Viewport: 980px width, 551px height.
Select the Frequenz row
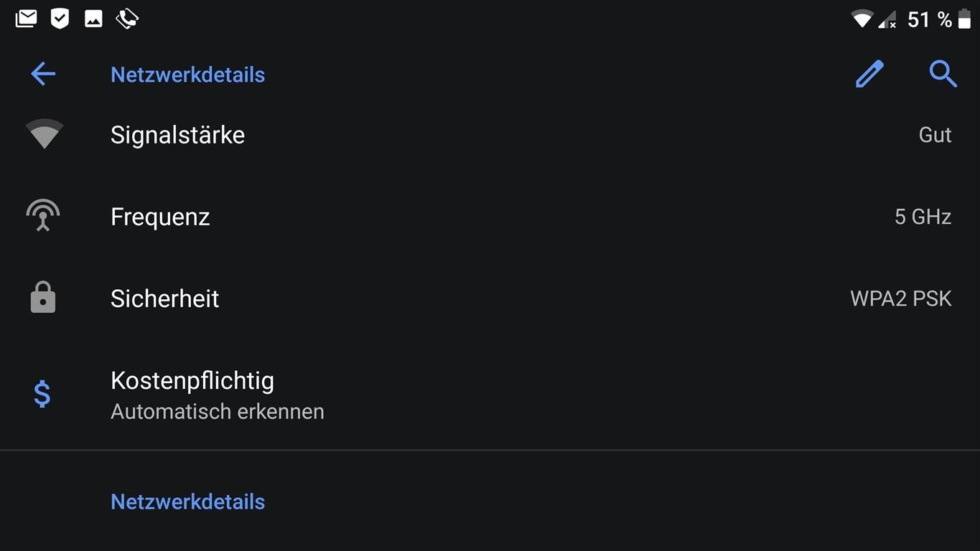[x=490, y=217]
